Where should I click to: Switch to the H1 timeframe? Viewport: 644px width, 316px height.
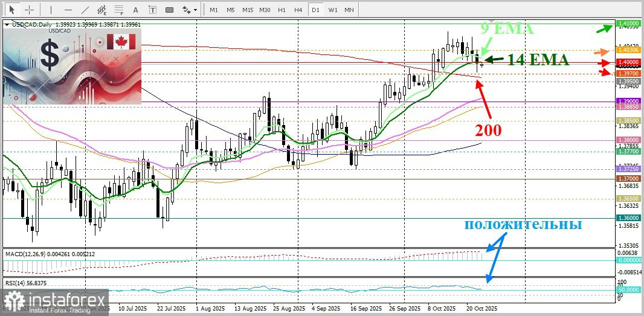tap(282, 10)
